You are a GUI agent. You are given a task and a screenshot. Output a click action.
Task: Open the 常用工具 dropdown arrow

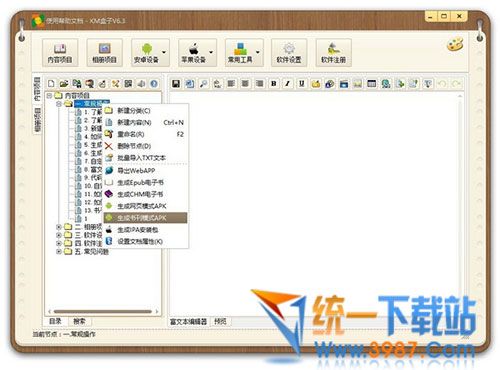(x=258, y=52)
